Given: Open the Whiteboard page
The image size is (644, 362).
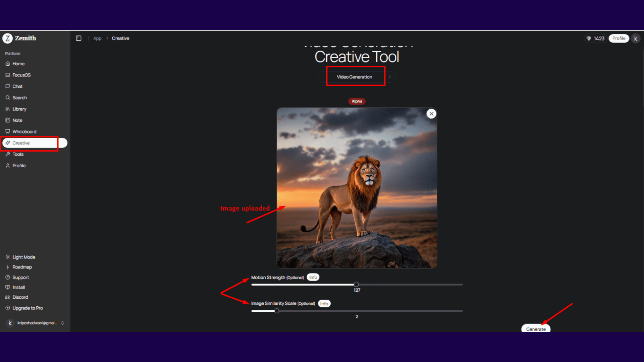Looking at the screenshot, I should (24, 132).
